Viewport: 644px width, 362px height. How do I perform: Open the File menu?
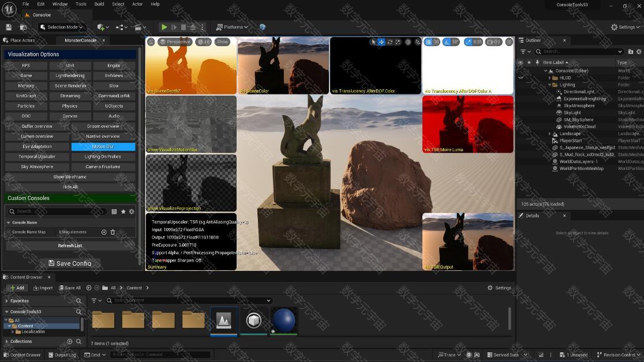(25, 4)
